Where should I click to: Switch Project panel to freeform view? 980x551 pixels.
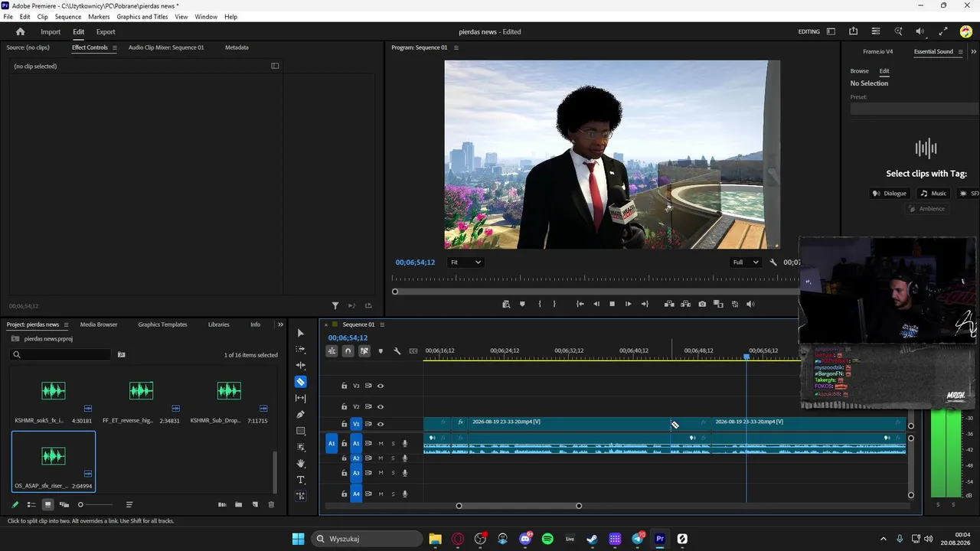[x=64, y=504]
